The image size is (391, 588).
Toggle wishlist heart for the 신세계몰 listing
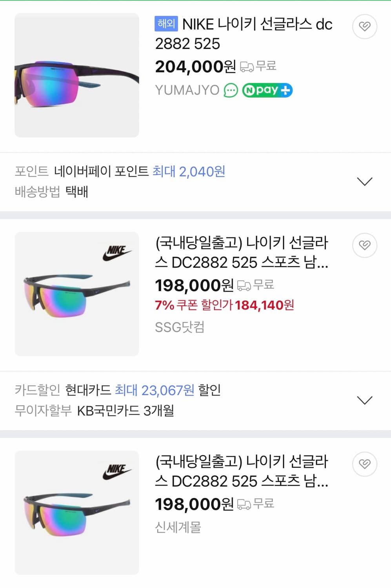[x=365, y=464]
